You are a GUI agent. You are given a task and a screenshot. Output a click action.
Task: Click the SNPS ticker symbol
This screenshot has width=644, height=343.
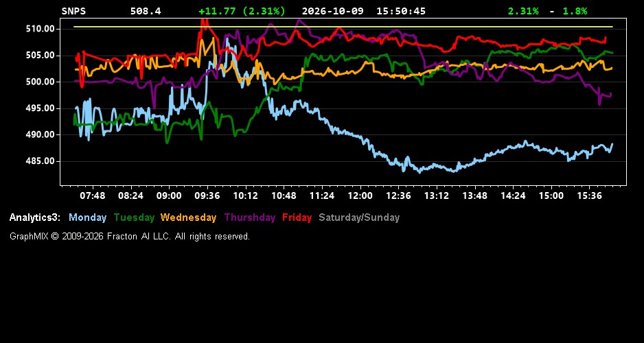click(x=73, y=11)
